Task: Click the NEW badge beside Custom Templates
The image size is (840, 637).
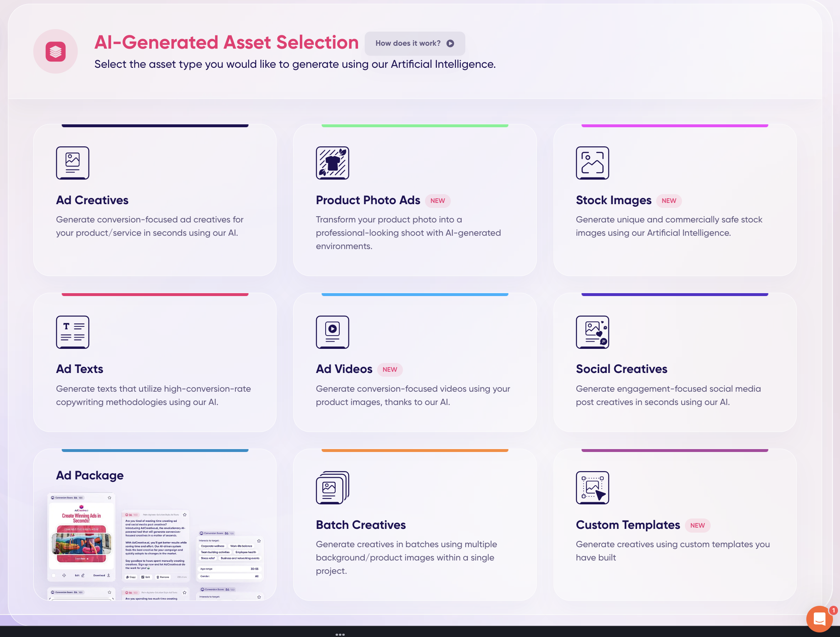Action: pos(697,525)
